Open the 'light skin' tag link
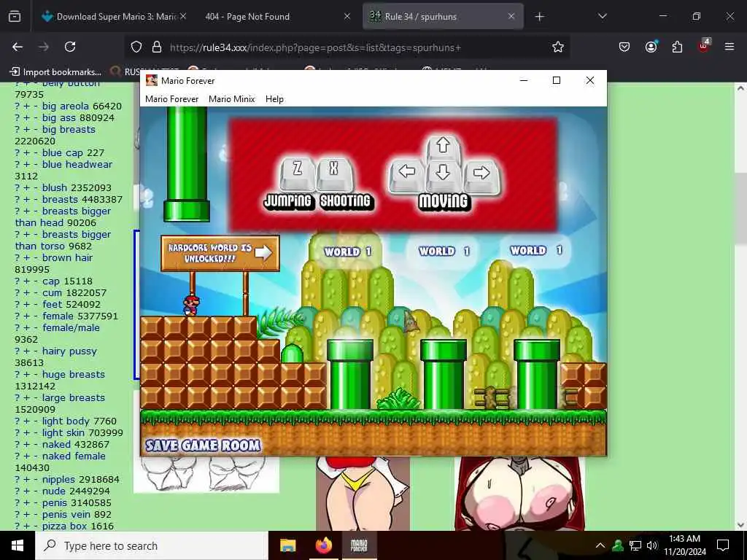Image resolution: width=747 pixels, height=560 pixels. coord(64,433)
